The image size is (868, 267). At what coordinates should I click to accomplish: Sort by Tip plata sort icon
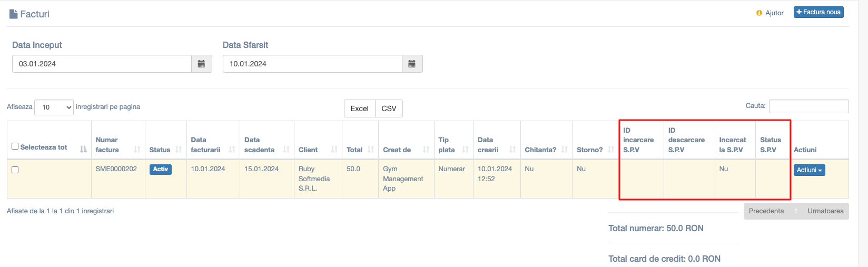pyautogui.click(x=465, y=150)
